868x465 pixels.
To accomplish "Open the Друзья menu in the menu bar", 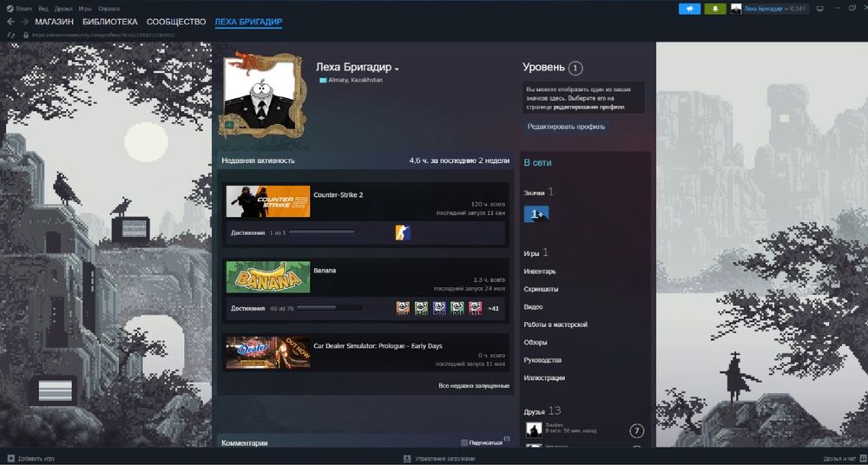I will [x=63, y=9].
